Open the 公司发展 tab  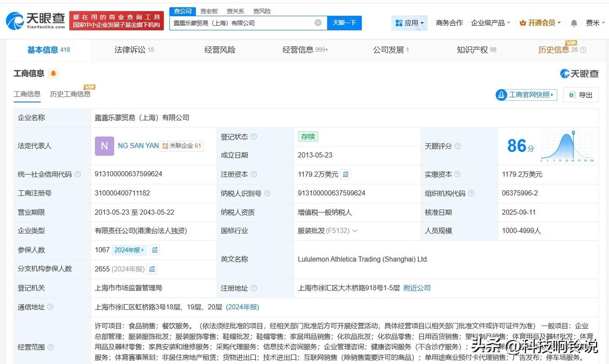pos(391,50)
